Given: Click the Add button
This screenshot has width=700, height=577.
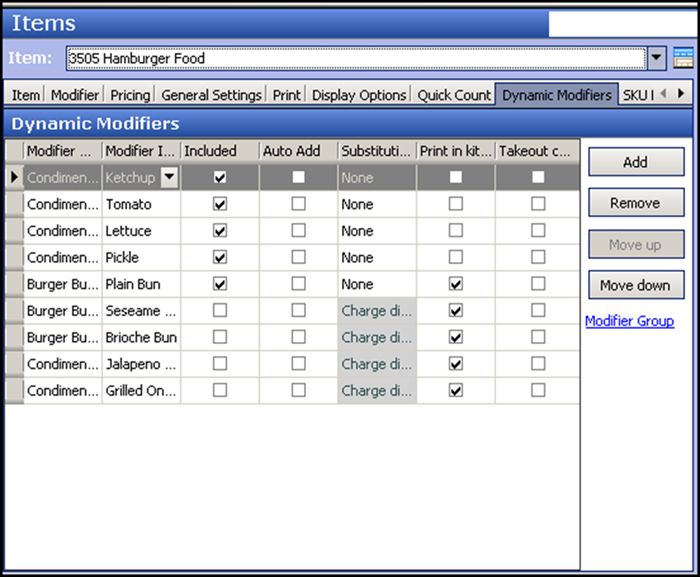Looking at the screenshot, I should (x=636, y=162).
